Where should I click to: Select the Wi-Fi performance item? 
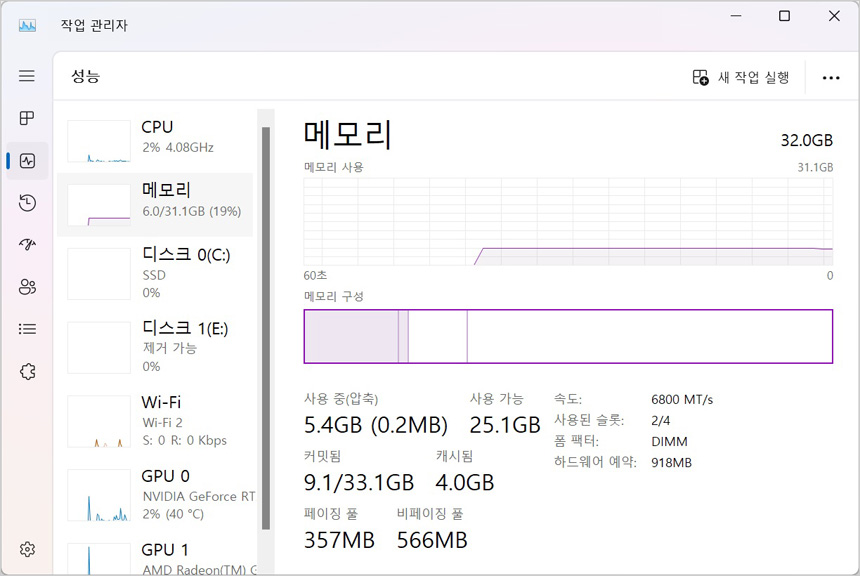(155, 420)
